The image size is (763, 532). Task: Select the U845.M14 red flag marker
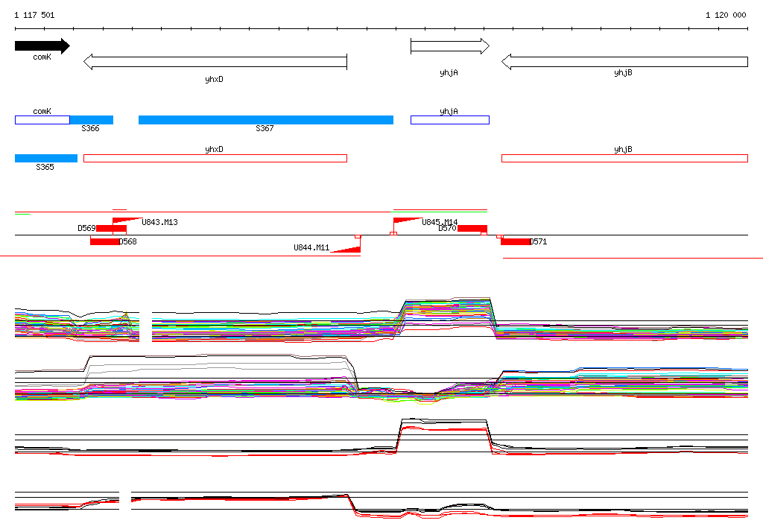pyautogui.click(x=408, y=221)
